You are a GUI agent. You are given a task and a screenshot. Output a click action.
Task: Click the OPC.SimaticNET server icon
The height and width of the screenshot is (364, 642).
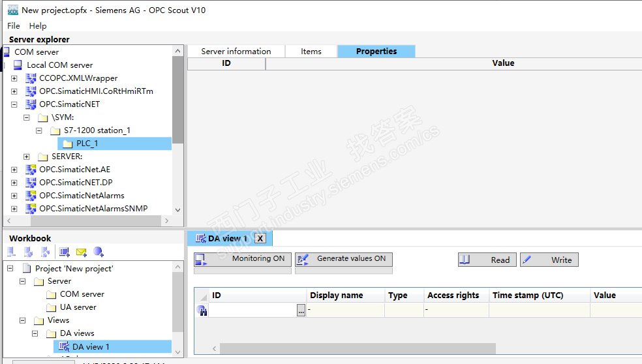pos(31,104)
